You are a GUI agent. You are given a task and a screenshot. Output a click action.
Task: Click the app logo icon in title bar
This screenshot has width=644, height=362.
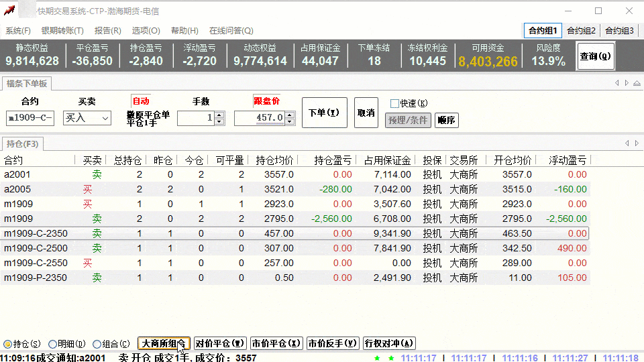[x=9, y=11]
